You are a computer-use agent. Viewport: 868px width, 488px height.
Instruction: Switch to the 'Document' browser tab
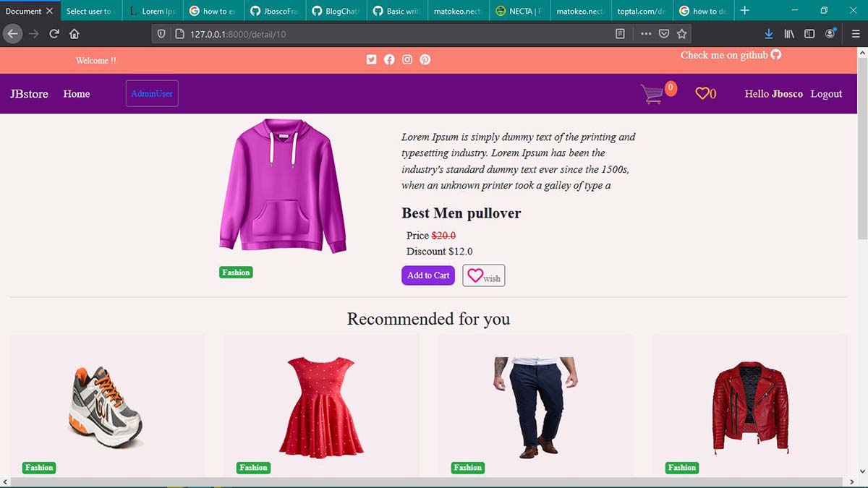tap(25, 11)
